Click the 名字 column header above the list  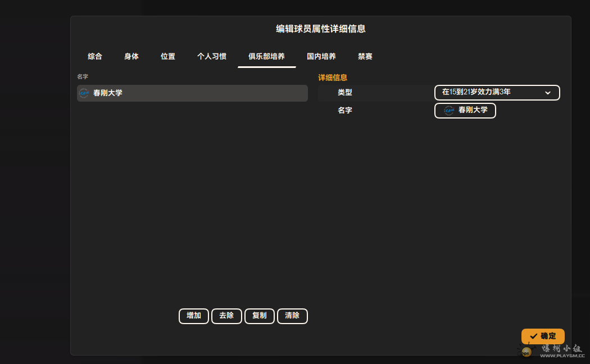pos(83,76)
